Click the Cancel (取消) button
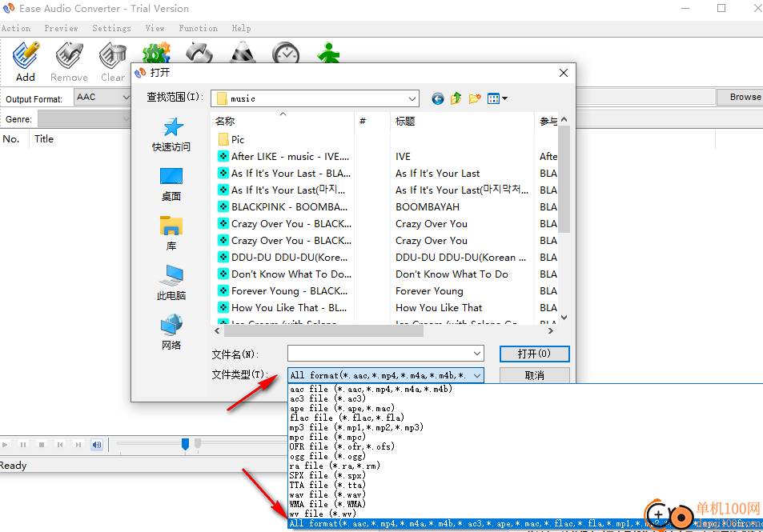This screenshot has width=763, height=532. (534, 375)
